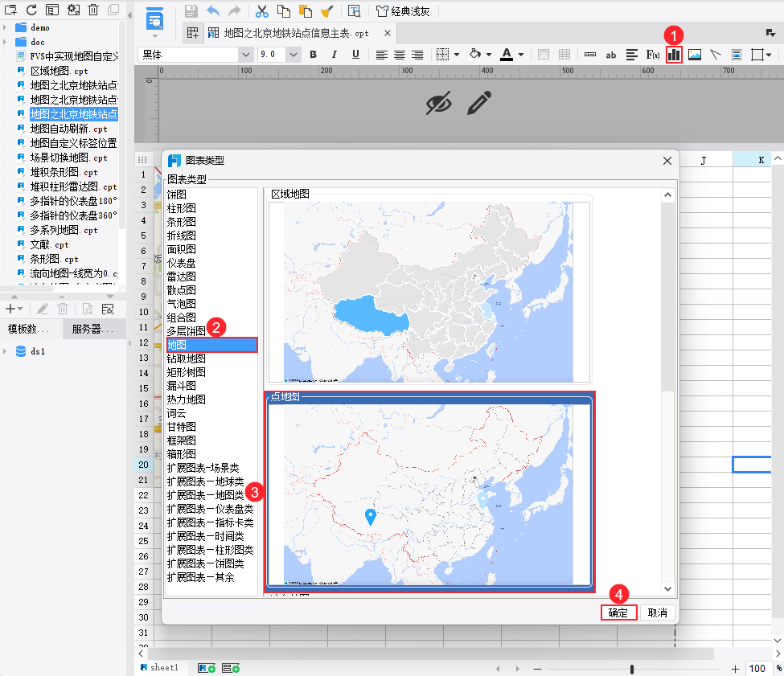
Task: Expand the ds1 dataset node
Action: (x=5, y=351)
